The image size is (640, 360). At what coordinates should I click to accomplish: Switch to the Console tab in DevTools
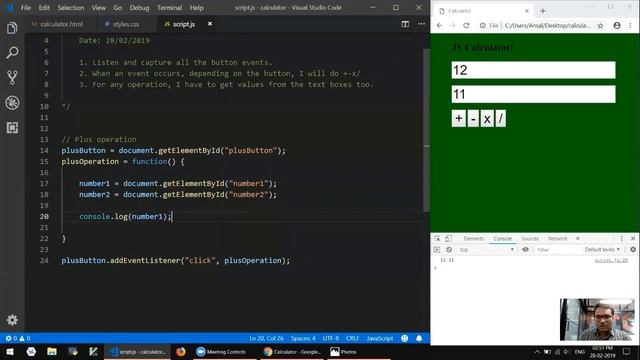(502, 238)
